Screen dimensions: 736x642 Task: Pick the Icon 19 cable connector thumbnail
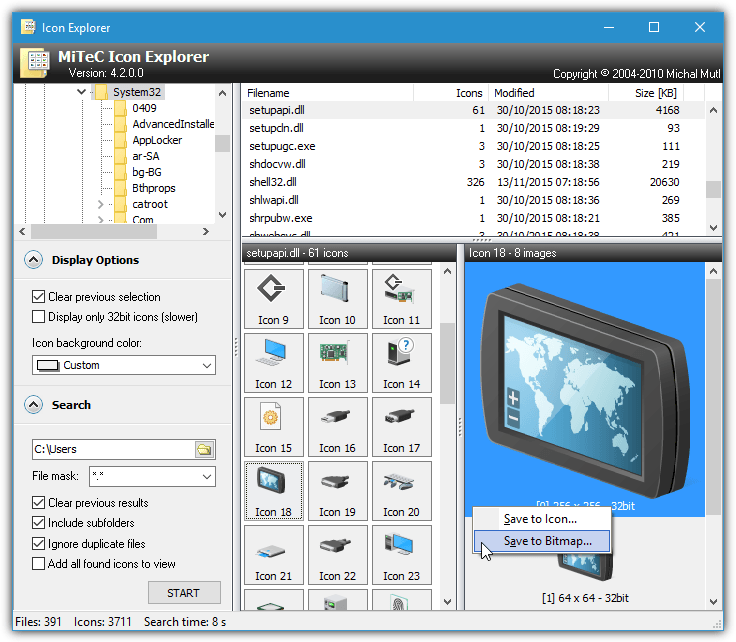point(337,491)
